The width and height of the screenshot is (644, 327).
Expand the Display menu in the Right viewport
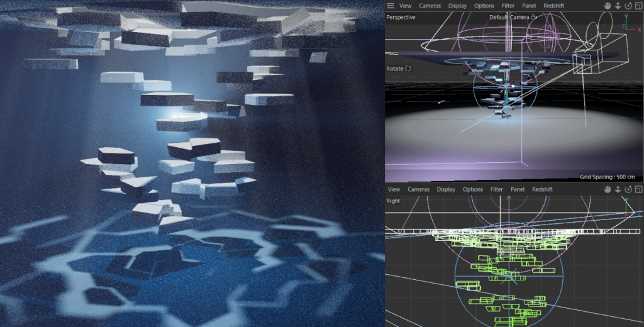(x=446, y=189)
